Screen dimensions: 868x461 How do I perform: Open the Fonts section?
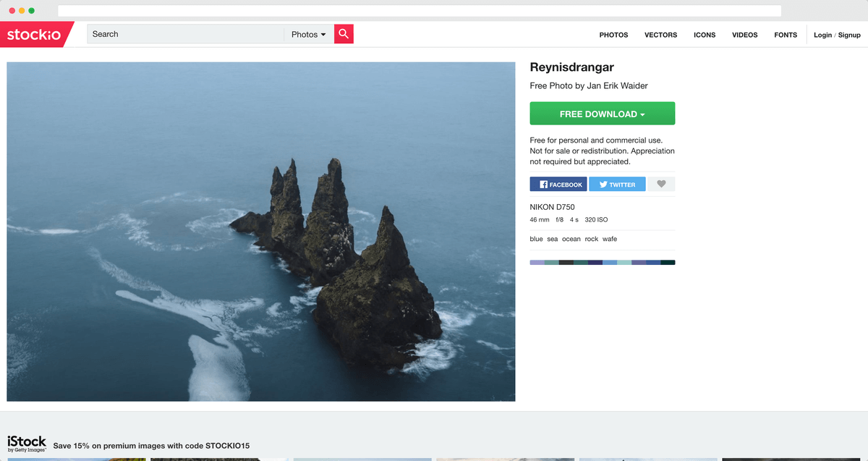(x=786, y=35)
